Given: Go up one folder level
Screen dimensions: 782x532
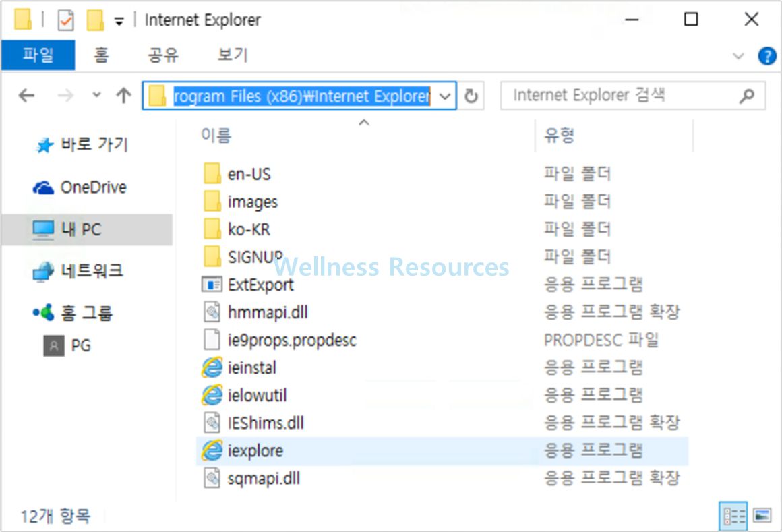Looking at the screenshot, I should tap(123, 95).
